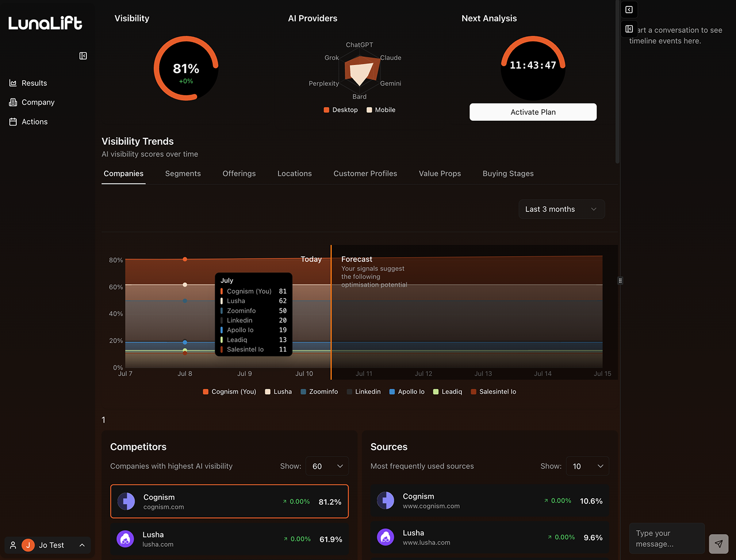Switch to the Value Props tab
Image resolution: width=736 pixels, height=560 pixels.
[440, 174]
